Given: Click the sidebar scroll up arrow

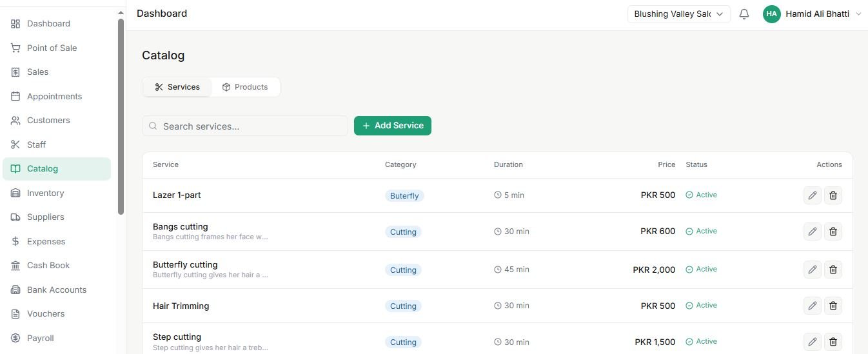Looking at the screenshot, I should pyautogui.click(x=121, y=13).
